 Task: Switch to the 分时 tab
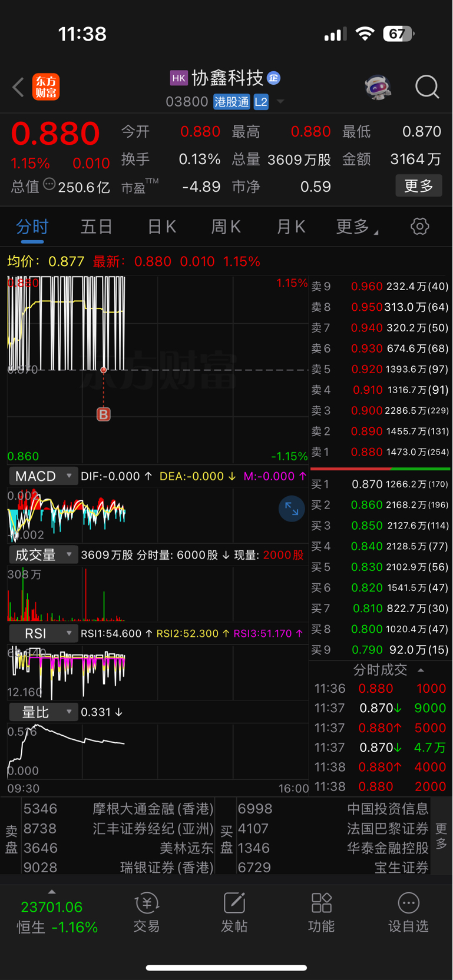32,227
